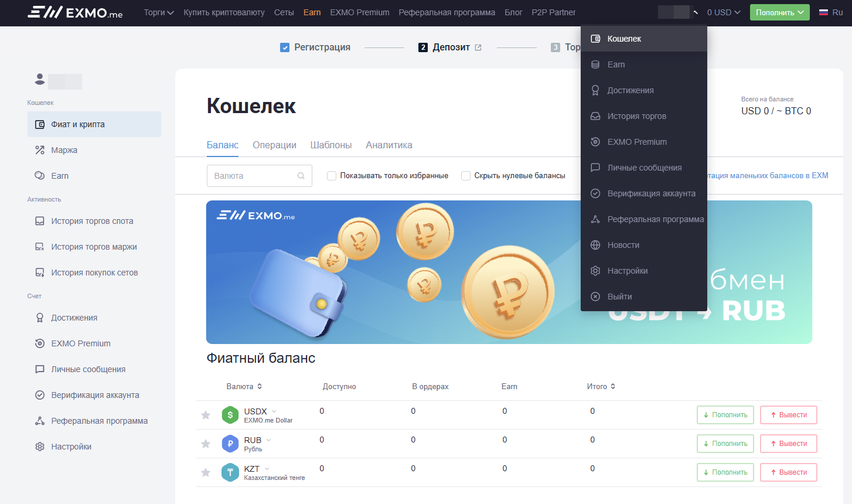Image resolution: width=852 pixels, height=504 pixels.
Task: Expand the USDX currency chevron
Action: (274, 411)
